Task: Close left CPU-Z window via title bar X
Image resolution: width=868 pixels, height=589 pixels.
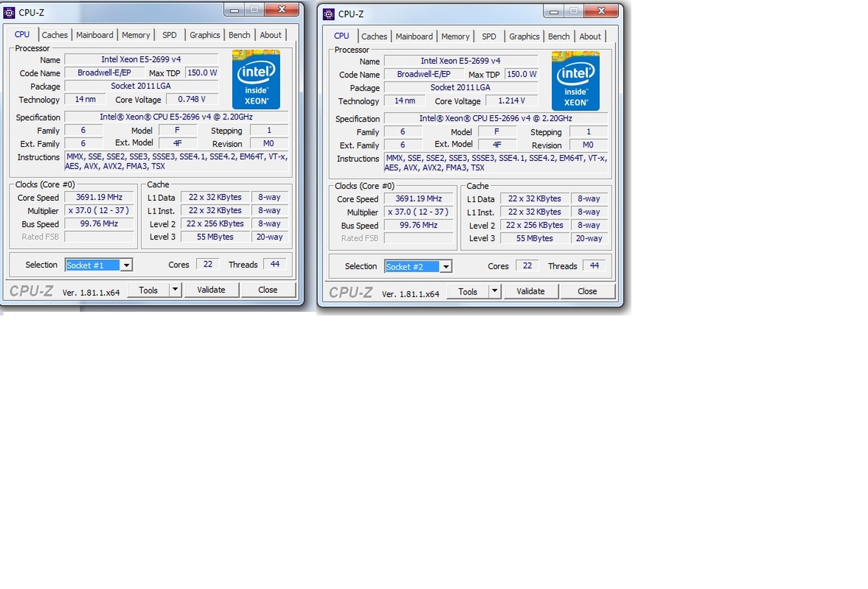Action: pos(282,9)
